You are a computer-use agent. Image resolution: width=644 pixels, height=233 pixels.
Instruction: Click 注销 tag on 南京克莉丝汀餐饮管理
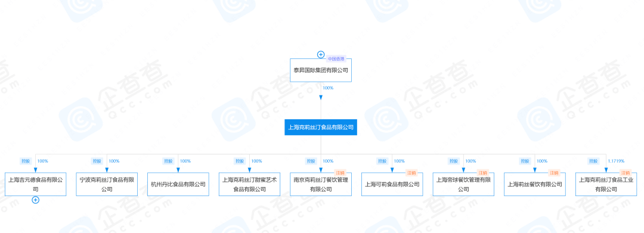pos(340,173)
